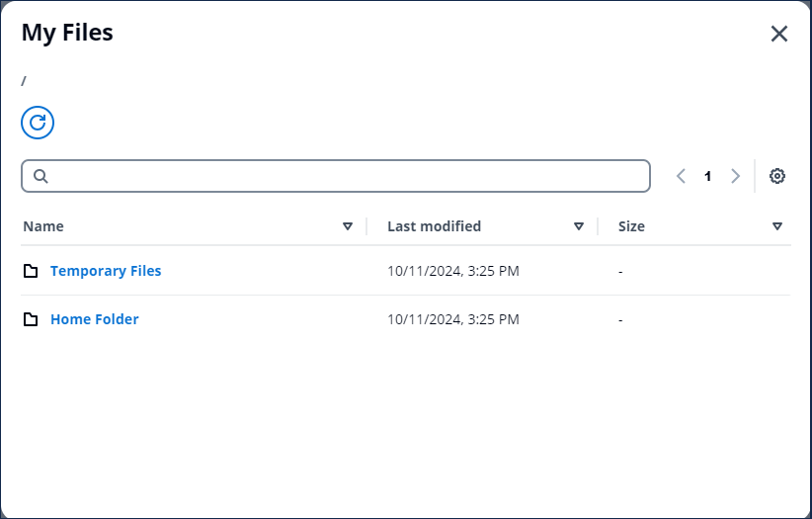Click the refresh files icon
Screen dimensions: 812x519
[38, 123]
